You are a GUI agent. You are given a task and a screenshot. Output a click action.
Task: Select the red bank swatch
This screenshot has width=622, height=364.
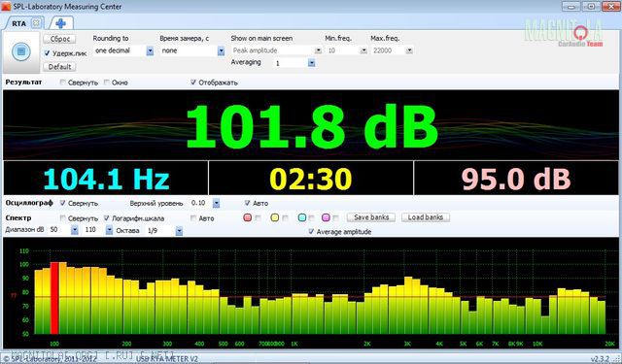248,217
